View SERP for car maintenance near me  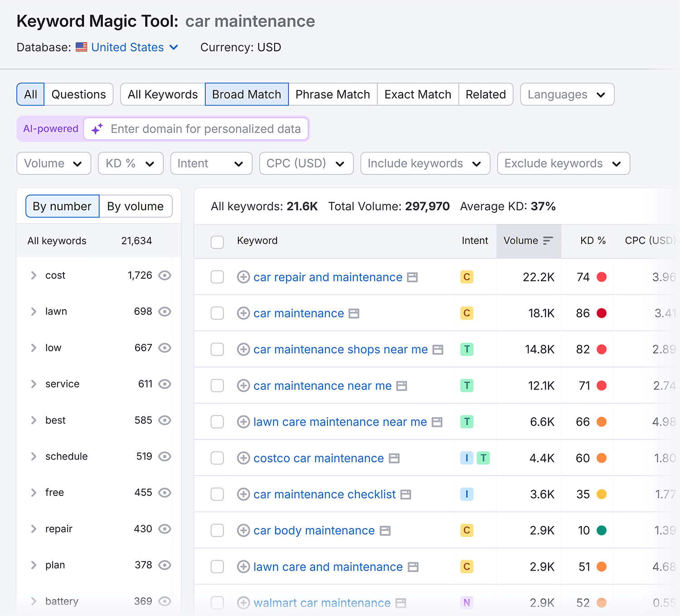[x=402, y=386]
